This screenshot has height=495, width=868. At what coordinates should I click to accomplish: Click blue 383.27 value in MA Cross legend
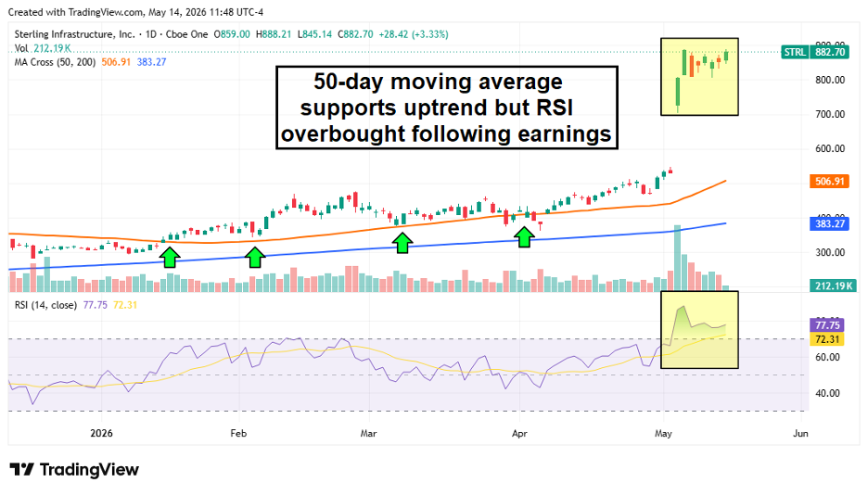pos(152,62)
